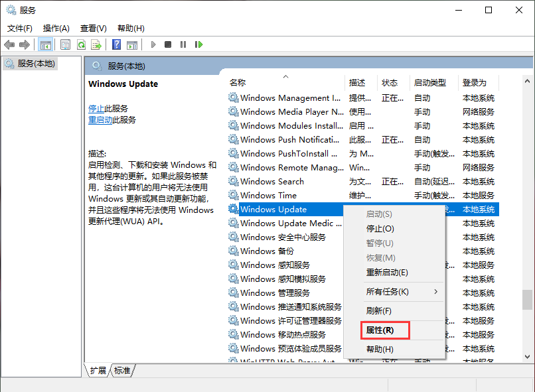Toggle the show/hide console tree icon

click(46, 44)
